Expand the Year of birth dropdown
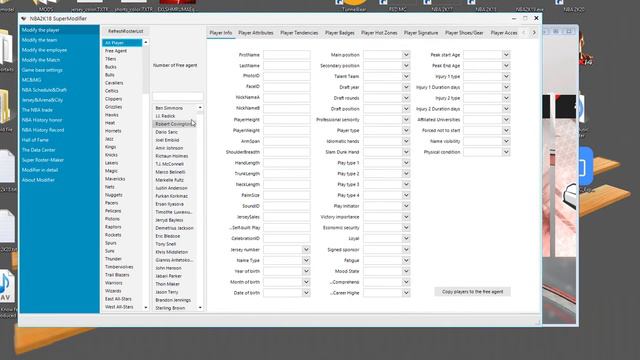Viewport: 640px width, 360px height. tap(306, 271)
